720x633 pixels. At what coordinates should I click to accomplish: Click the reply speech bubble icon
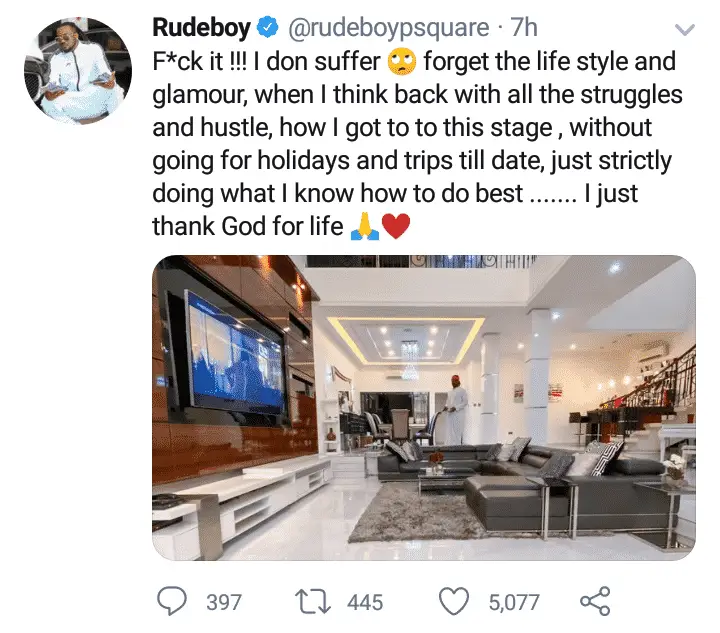tap(172, 601)
